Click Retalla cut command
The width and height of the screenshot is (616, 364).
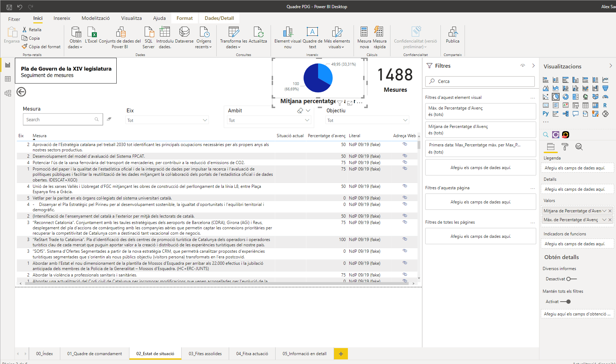click(x=32, y=29)
